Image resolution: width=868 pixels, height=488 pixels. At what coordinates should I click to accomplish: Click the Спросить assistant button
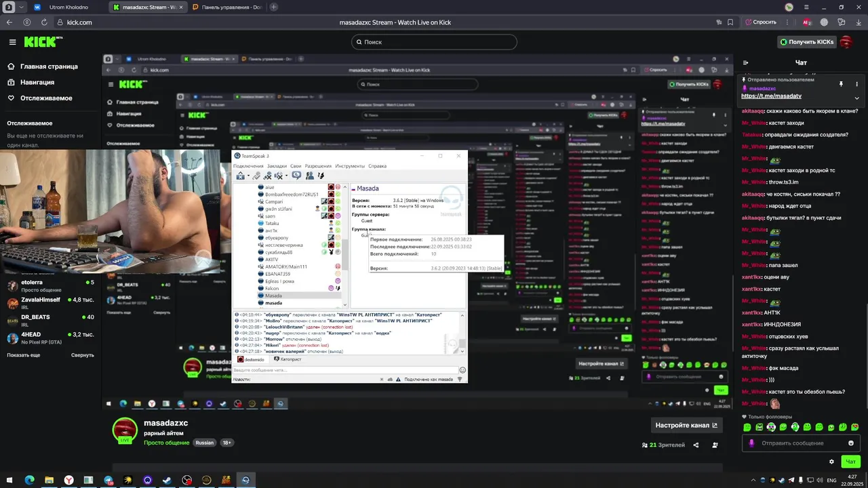pyautogui.click(x=761, y=22)
